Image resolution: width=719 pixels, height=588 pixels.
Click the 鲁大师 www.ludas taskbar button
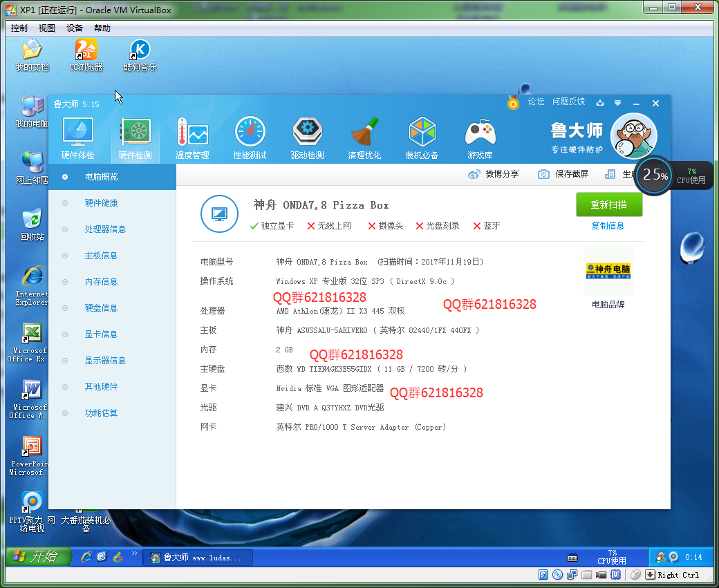click(x=198, y=558)
